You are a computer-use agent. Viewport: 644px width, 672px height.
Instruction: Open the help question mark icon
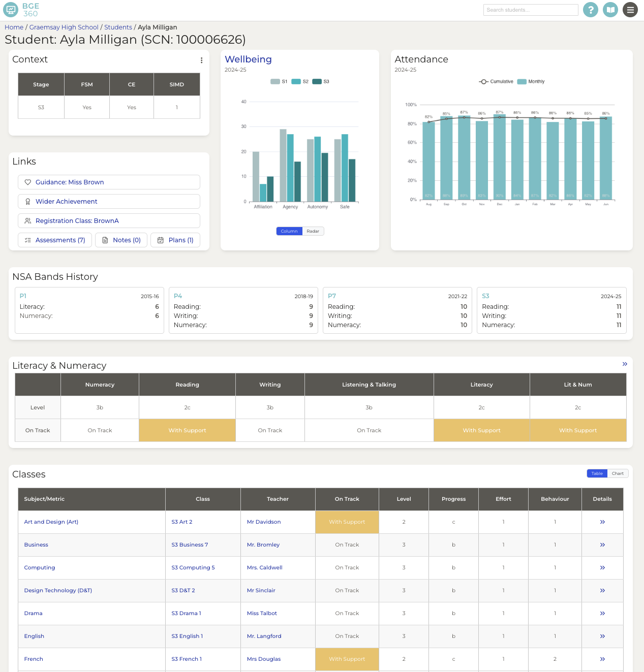point(590,10)
